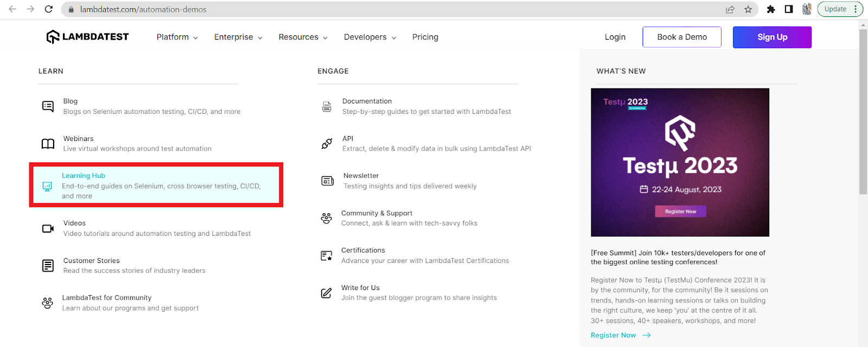The height and width of the screenshot is (347, 868).
Task: Click "Testing insights and tips delivered weekly" text
Action: (x=410, y=186)
